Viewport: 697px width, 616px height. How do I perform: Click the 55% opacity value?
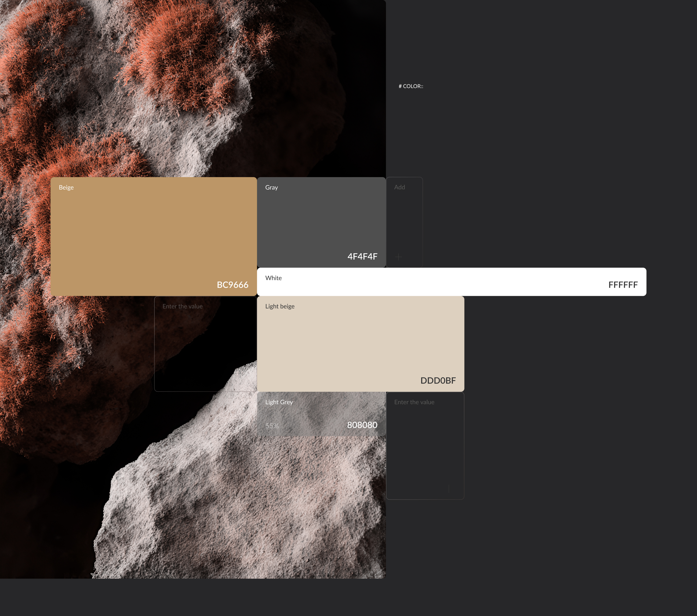click(272, 426)
